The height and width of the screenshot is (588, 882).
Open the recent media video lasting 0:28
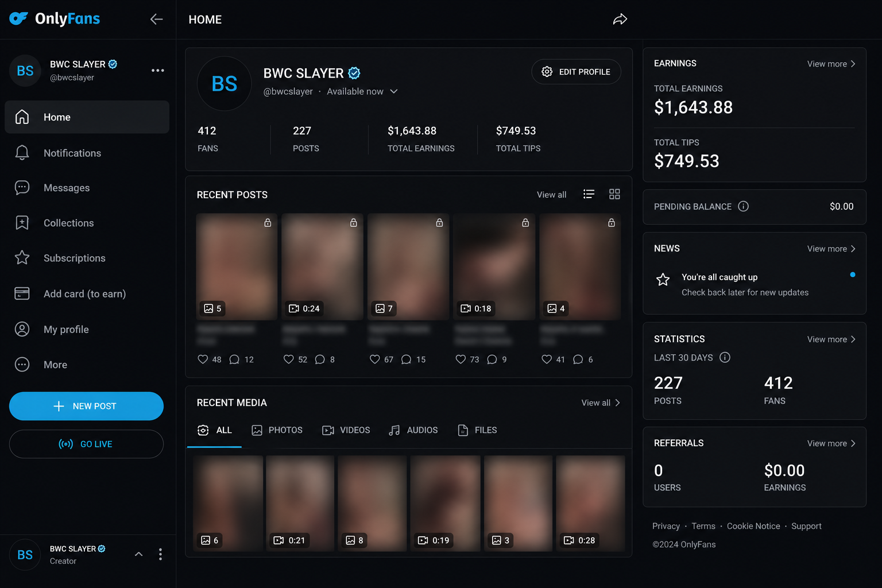pos(591,504)
